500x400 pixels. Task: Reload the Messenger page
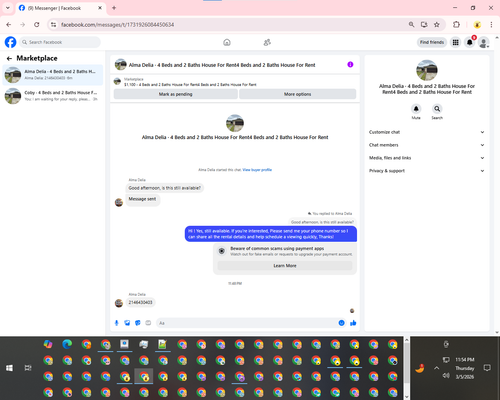(x=37, y=25)
